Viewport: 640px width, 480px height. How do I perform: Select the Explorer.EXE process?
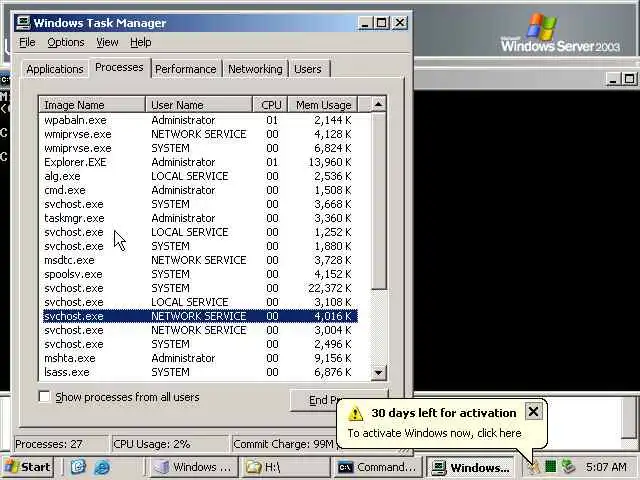click(200, 162)
